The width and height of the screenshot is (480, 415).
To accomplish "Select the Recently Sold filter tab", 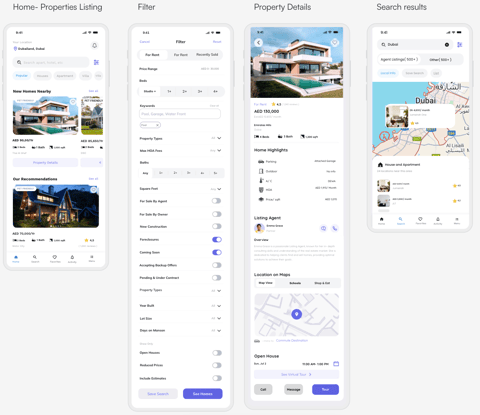I will 207,55.
